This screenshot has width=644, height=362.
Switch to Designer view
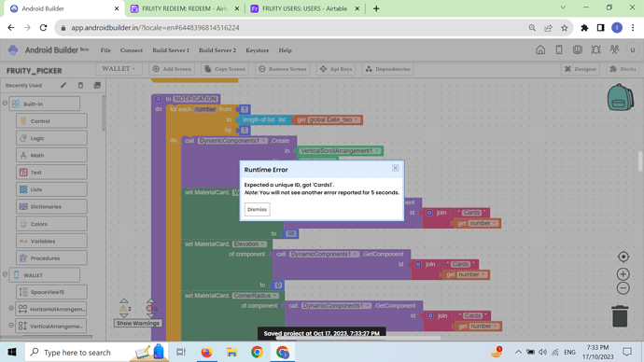[581, 69]
